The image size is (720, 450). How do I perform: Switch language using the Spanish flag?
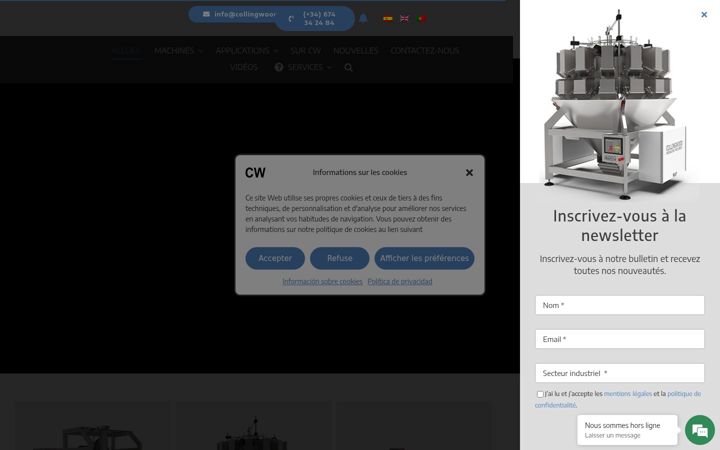tap(388, 19)
